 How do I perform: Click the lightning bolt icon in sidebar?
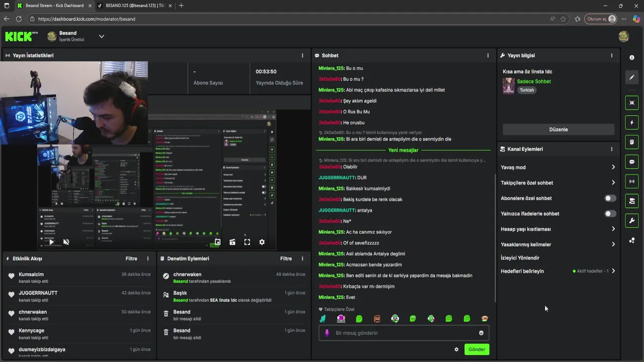pyautogui.click(x=632, y=122)
